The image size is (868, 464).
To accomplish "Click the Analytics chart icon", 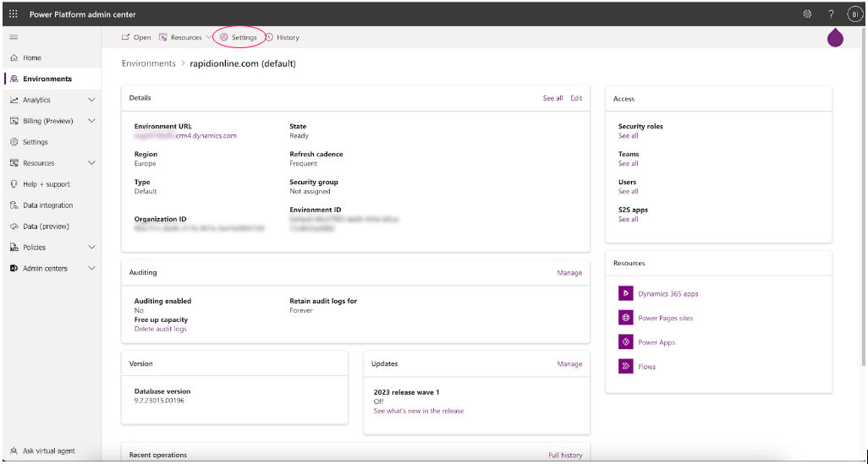I will click(14, 100).
